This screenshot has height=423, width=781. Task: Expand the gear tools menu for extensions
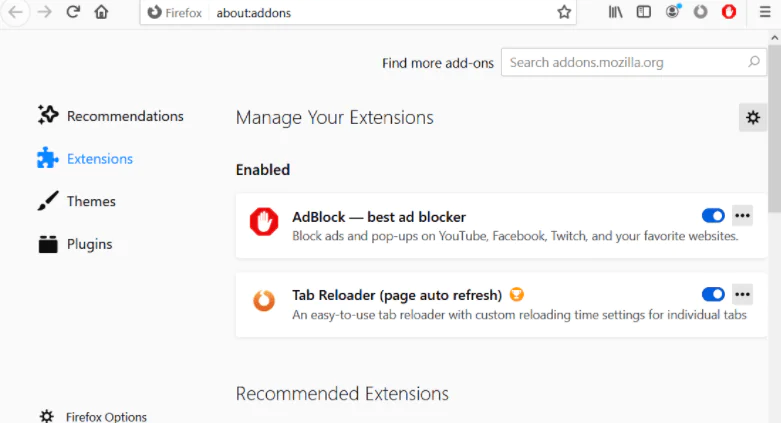pos(753,117)
